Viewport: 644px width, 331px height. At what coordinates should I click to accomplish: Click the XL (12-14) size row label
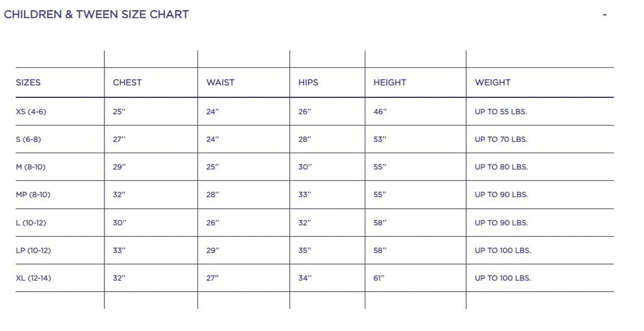coord(33,278)
